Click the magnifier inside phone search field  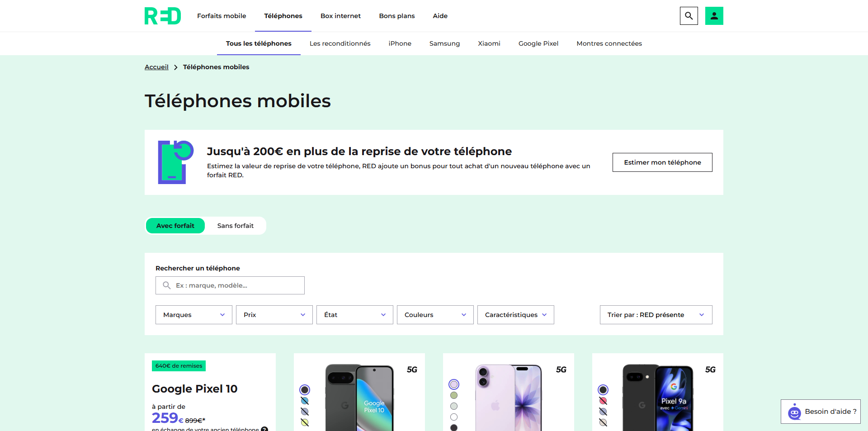pyautogui.click(x=167, y=285)
